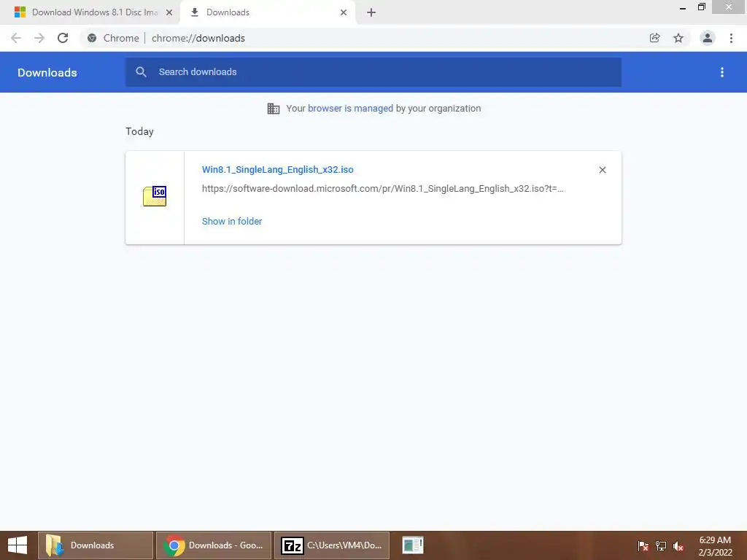
Task: Close the Downloads tab
Action: click(x=344, y=12)
